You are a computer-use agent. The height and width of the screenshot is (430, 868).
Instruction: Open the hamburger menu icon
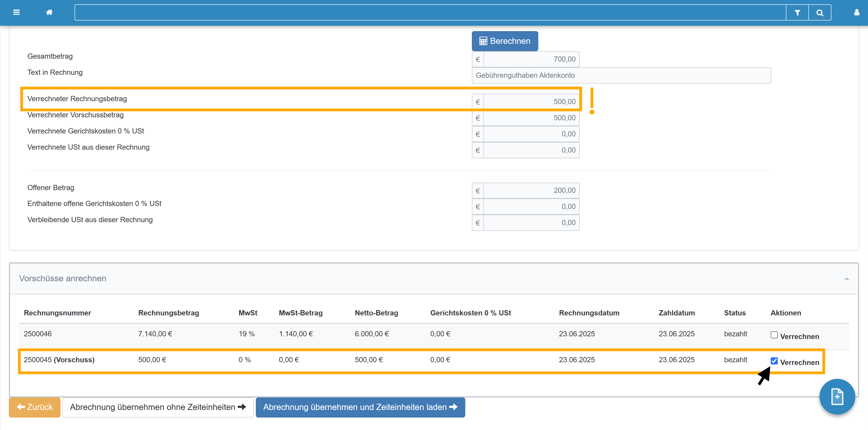(16, 13)
